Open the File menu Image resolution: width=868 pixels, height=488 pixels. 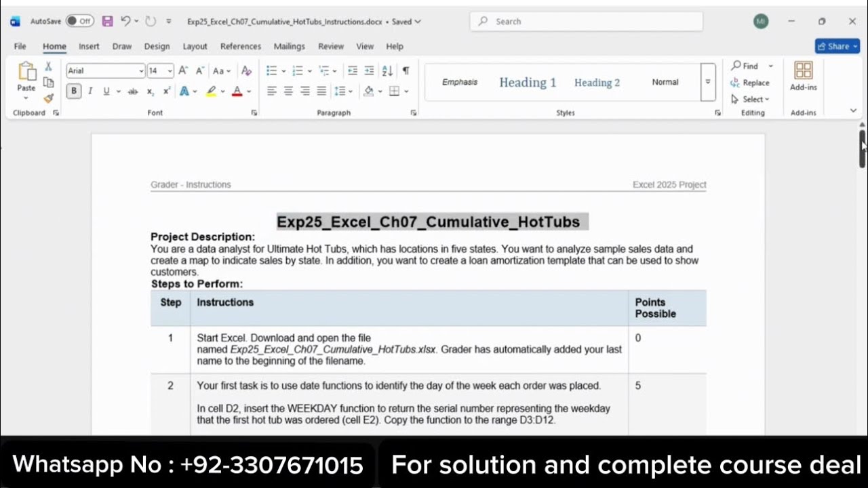20,46
